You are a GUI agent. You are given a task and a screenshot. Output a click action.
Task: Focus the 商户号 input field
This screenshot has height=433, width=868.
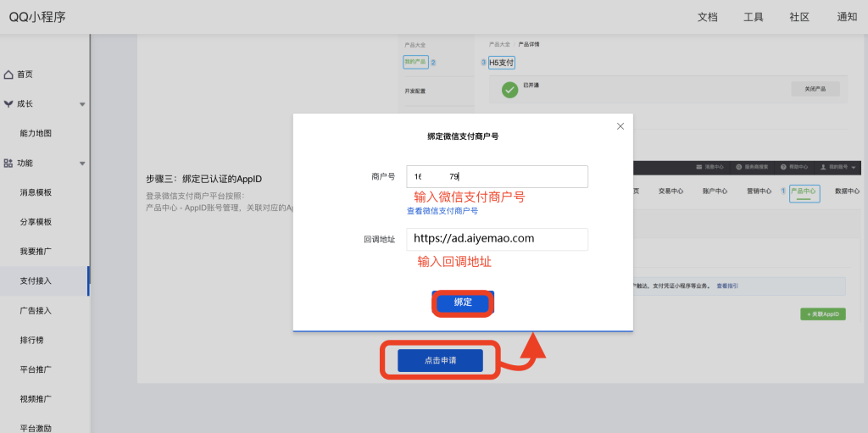click(x=497, y=176)
